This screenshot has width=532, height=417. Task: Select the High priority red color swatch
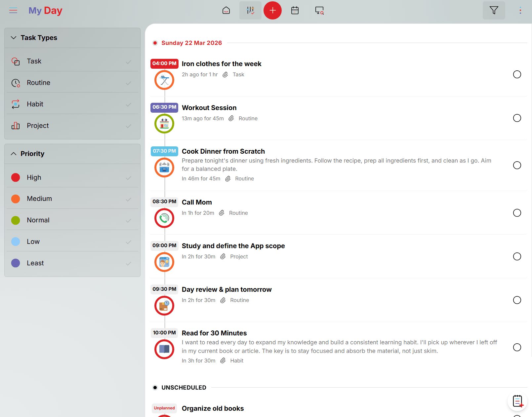(x=15, y=177)
